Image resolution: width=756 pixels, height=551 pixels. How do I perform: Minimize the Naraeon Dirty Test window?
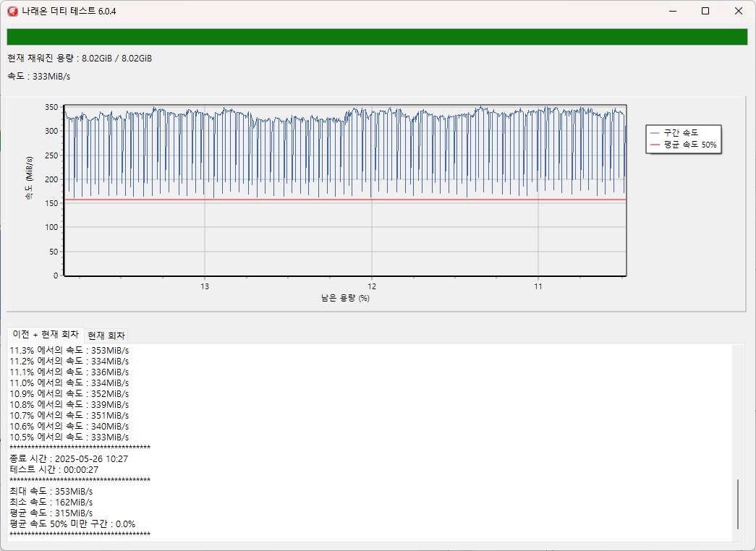click(x=672, y=11)
